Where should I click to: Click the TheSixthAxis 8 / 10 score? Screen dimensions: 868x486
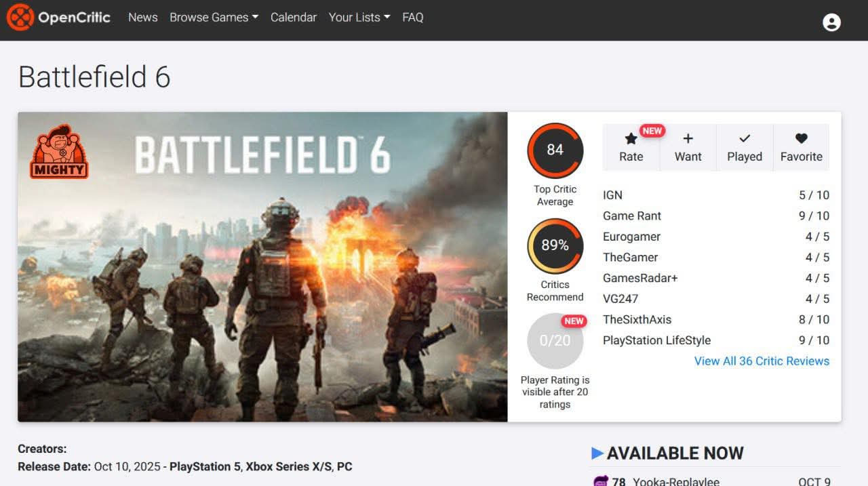point(814,320)
